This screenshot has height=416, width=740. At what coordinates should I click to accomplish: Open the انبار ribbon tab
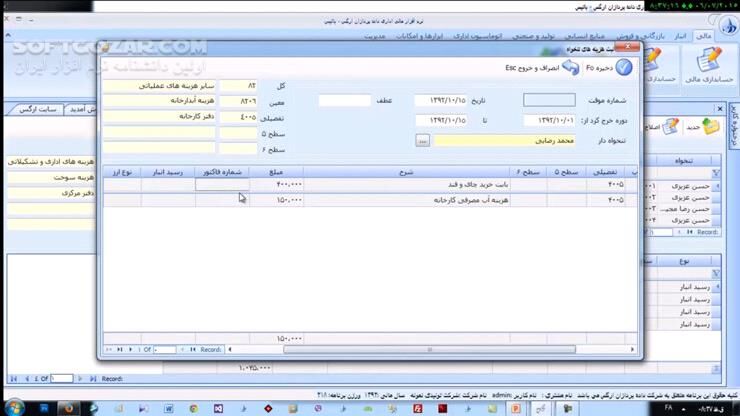tap(680, 35)
